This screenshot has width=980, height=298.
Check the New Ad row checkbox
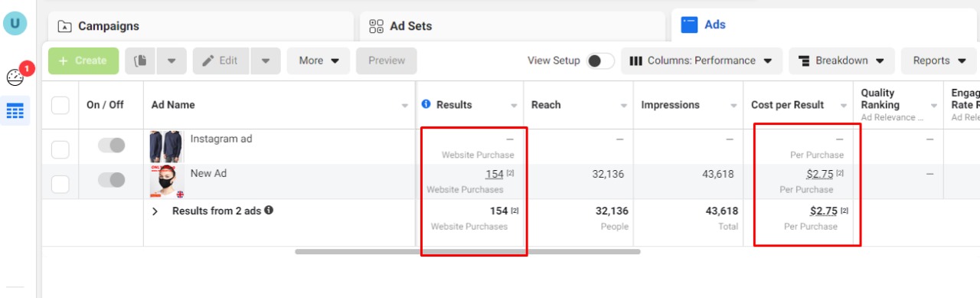pyautogui.click(x=60, y=184)
